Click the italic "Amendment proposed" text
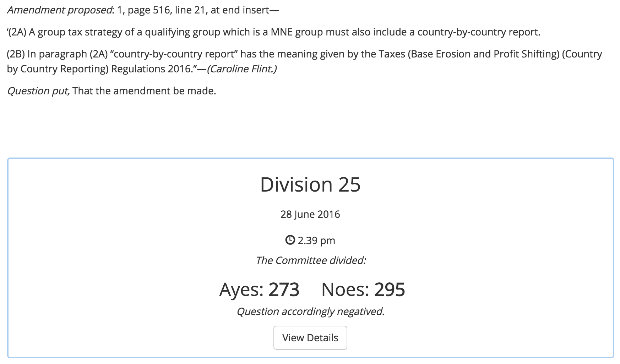 coord(59,10)
